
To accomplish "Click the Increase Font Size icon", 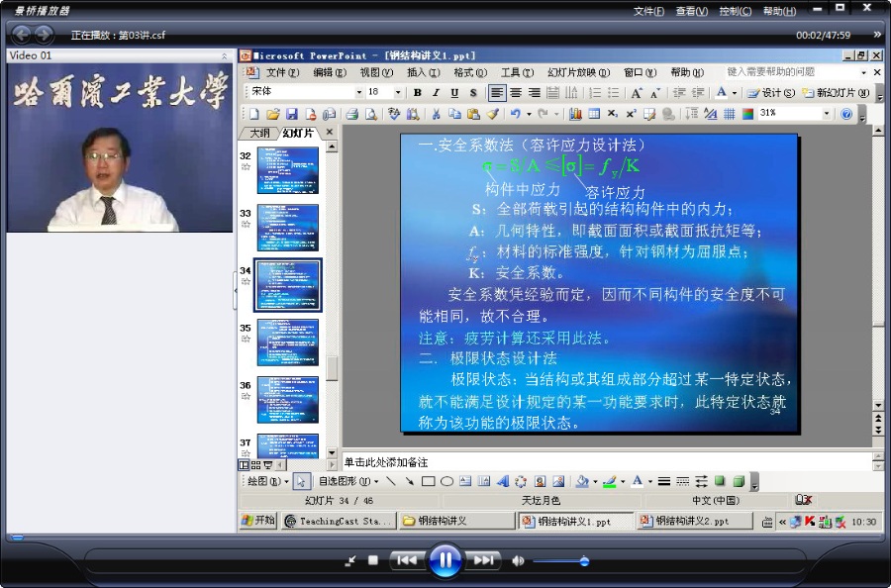I will tap(637, 93).
